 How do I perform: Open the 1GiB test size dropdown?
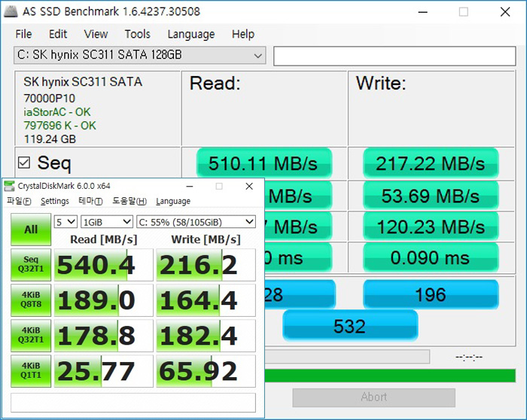pos(105,222)
